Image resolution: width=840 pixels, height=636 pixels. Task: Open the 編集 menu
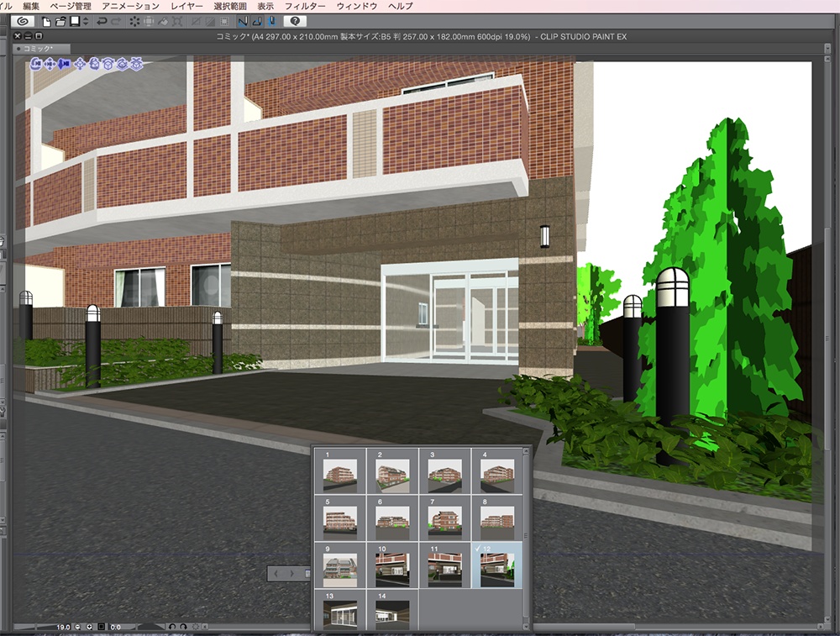tap(31, 6)
